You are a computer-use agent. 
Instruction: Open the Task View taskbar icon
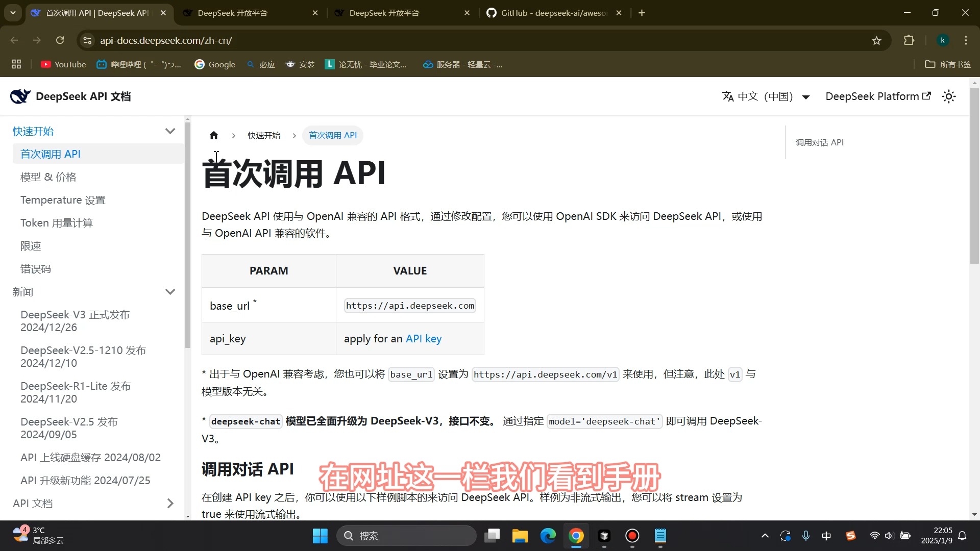(492, 536)
